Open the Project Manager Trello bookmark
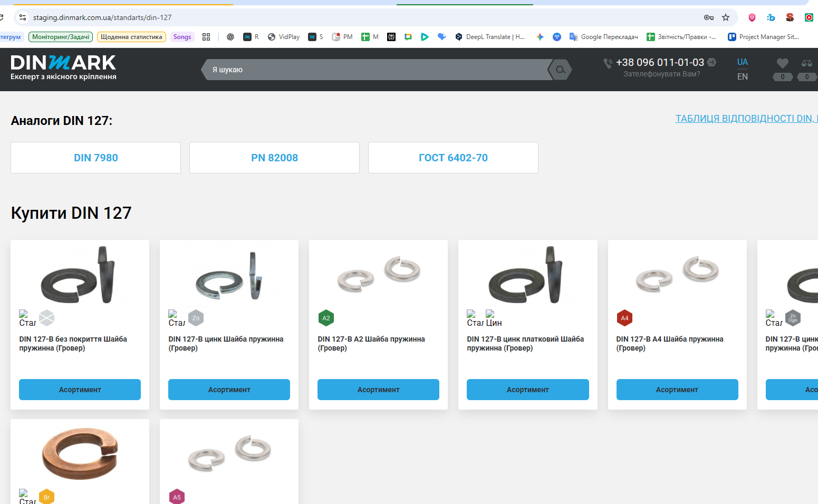818x504 pixels. coord(763,37)
